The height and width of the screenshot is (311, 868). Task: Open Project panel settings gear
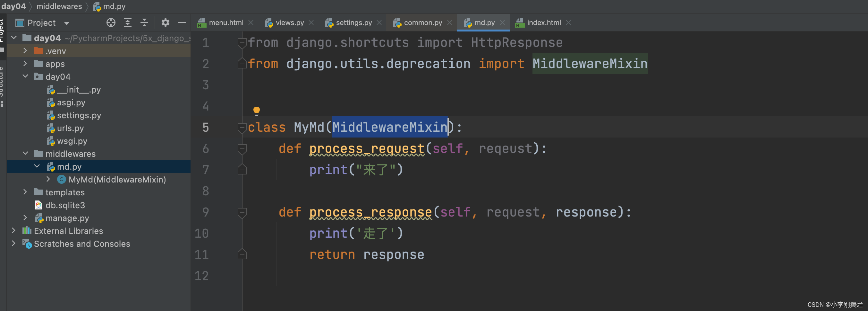tap(165, 22)
